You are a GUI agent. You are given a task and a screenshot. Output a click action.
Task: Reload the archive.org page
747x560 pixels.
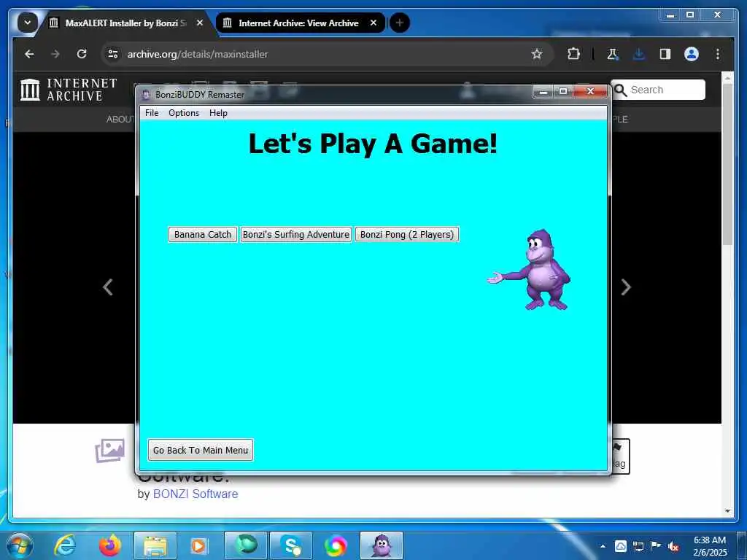(82, 54)
